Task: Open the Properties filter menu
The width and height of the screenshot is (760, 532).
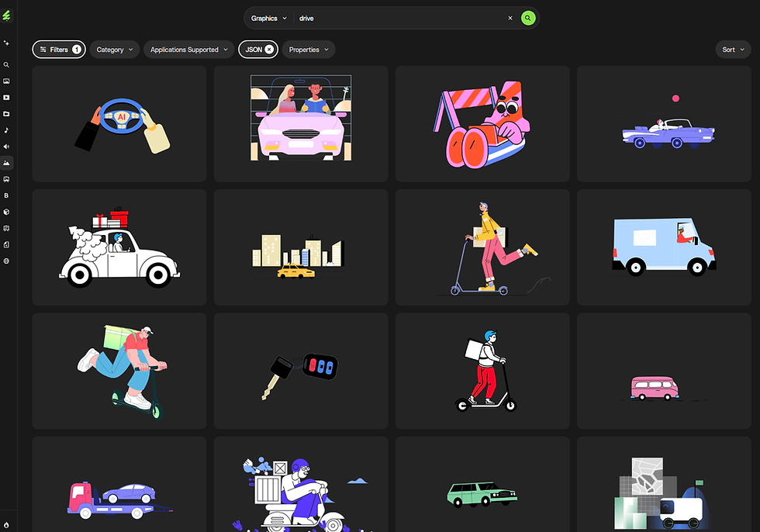Action: click(x=308, y=49)
